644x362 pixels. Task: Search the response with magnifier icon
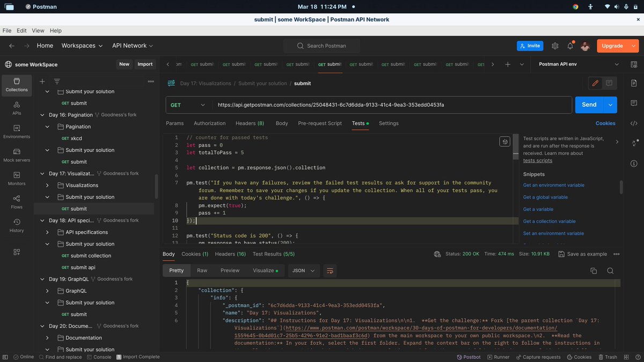tap(610, 271)
